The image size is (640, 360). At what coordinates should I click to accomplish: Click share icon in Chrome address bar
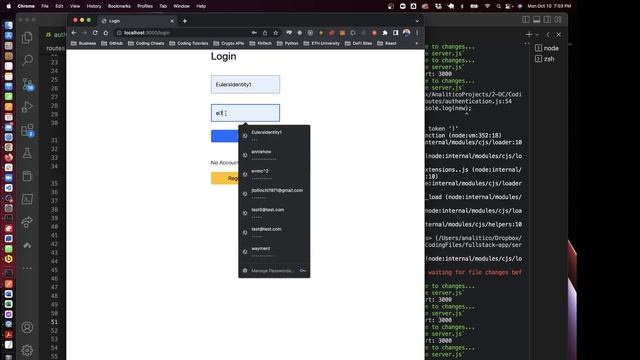265,33
